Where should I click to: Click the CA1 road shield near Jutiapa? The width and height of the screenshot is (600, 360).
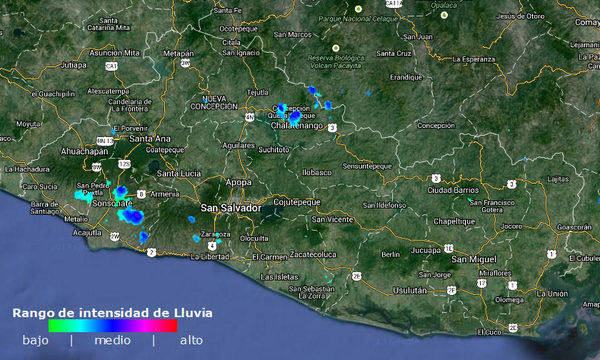pos(111,67)
